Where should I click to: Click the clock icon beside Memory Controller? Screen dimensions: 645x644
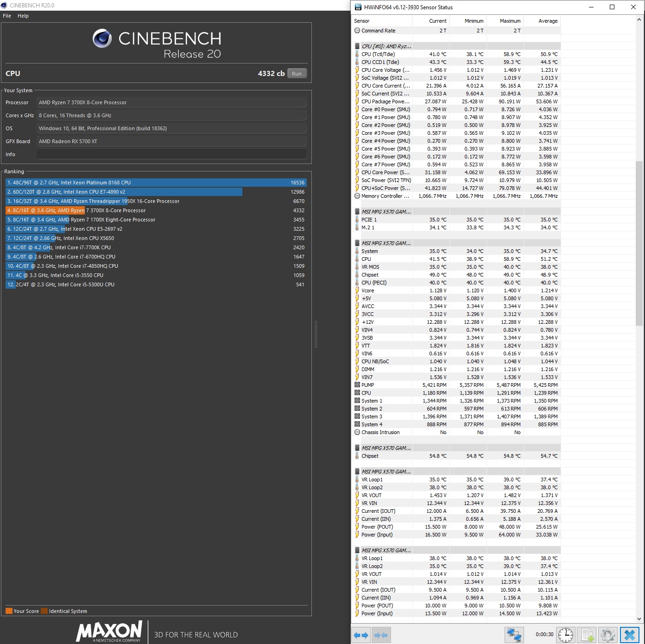pos(357,196)
